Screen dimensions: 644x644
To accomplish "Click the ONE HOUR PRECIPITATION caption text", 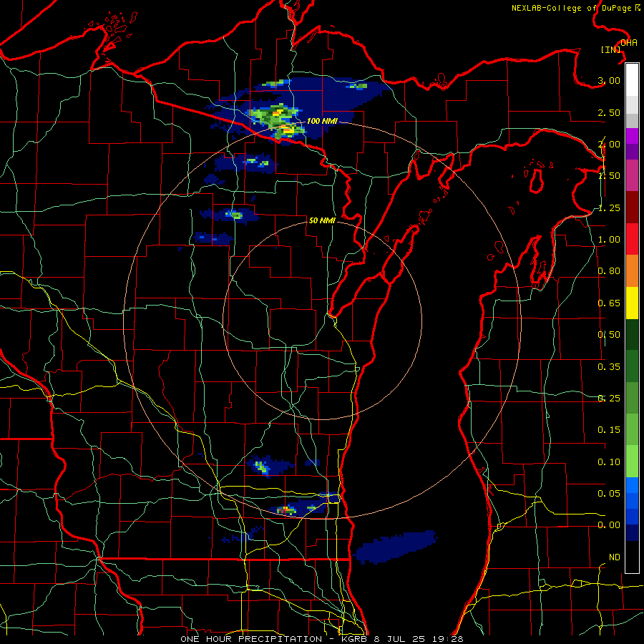I will point(251,639).
